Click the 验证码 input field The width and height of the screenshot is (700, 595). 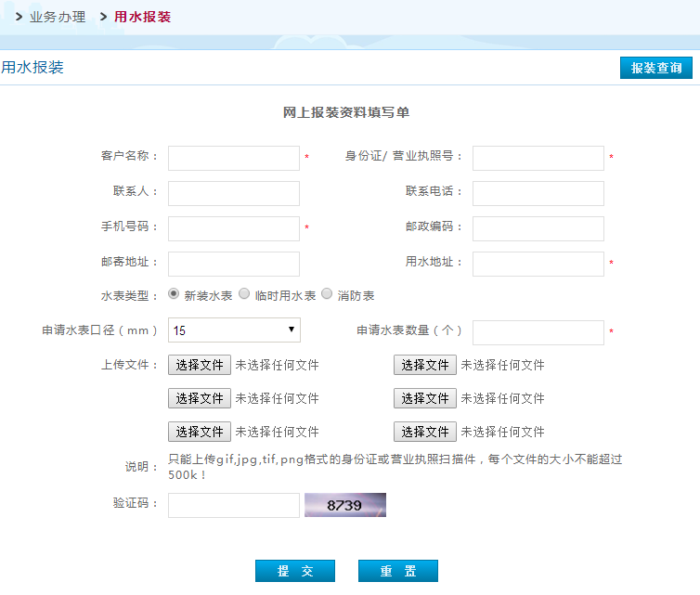234,505
